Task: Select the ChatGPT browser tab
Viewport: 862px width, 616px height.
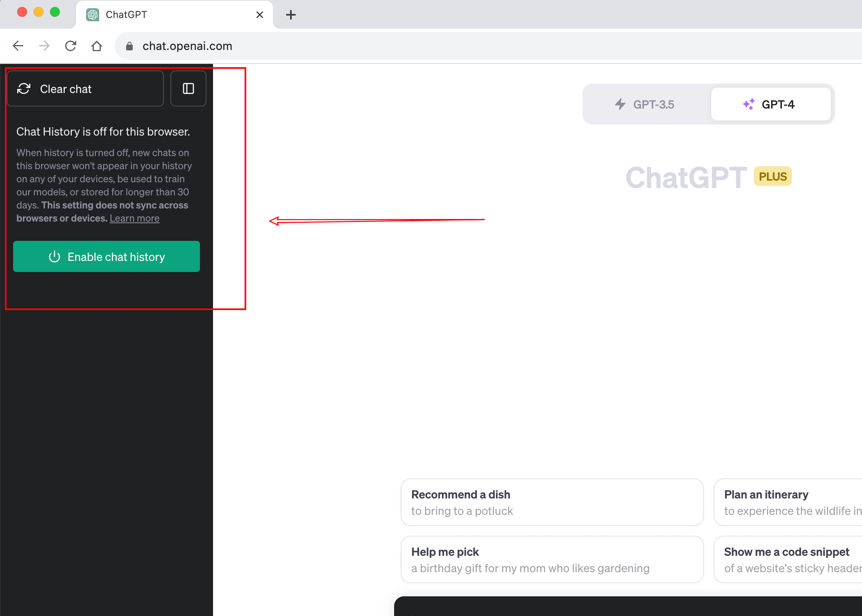Action: pos(175,15)
